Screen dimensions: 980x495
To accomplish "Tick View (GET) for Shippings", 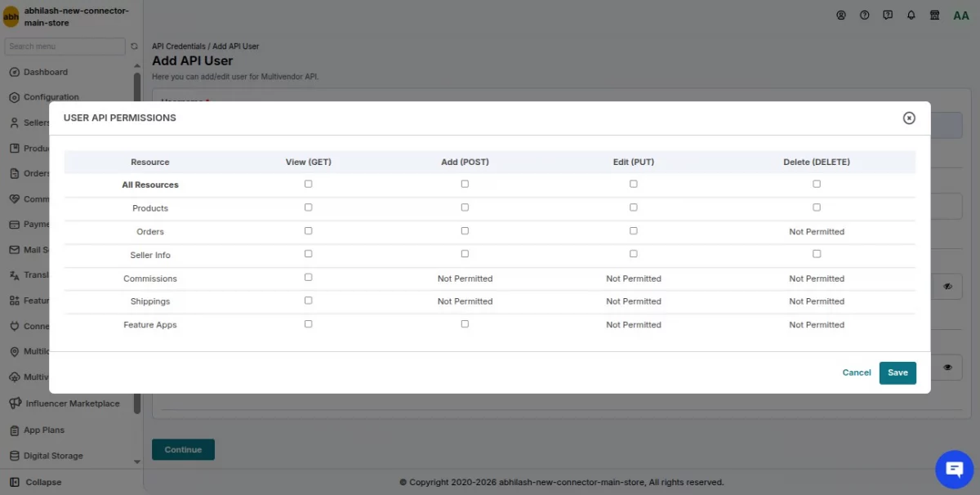I will [308, 301].
